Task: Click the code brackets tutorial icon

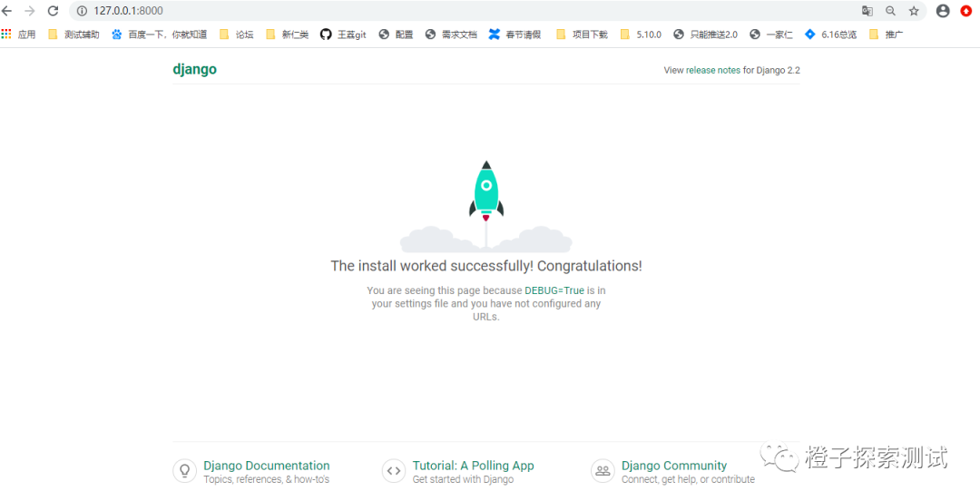Action: [x=394, y=471]
